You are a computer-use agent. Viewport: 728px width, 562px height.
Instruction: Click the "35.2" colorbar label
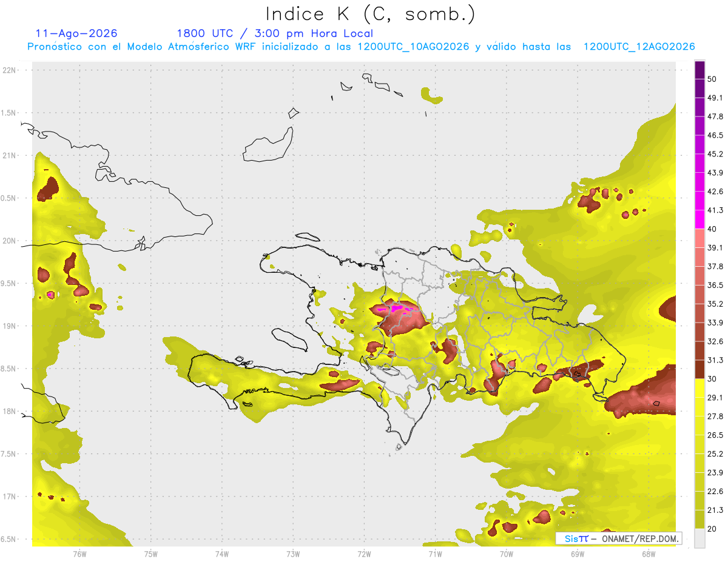coord(715,304)
